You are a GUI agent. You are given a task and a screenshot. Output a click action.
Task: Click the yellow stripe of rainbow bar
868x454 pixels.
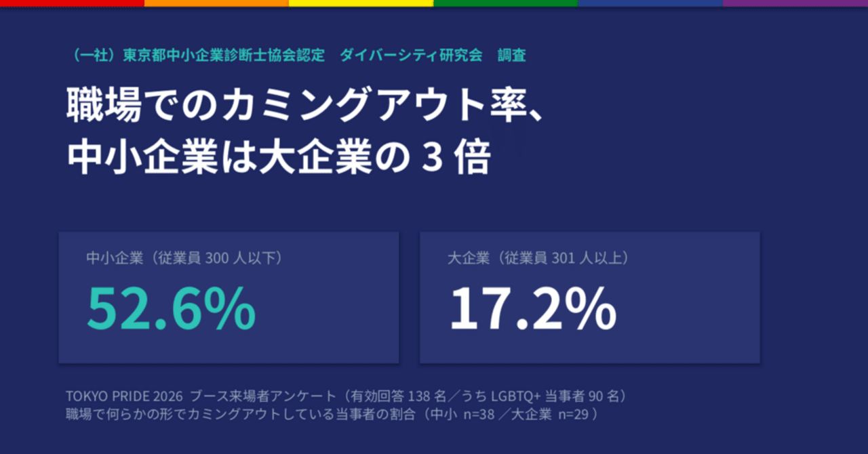pyautogui.click(x=361, y=3)
